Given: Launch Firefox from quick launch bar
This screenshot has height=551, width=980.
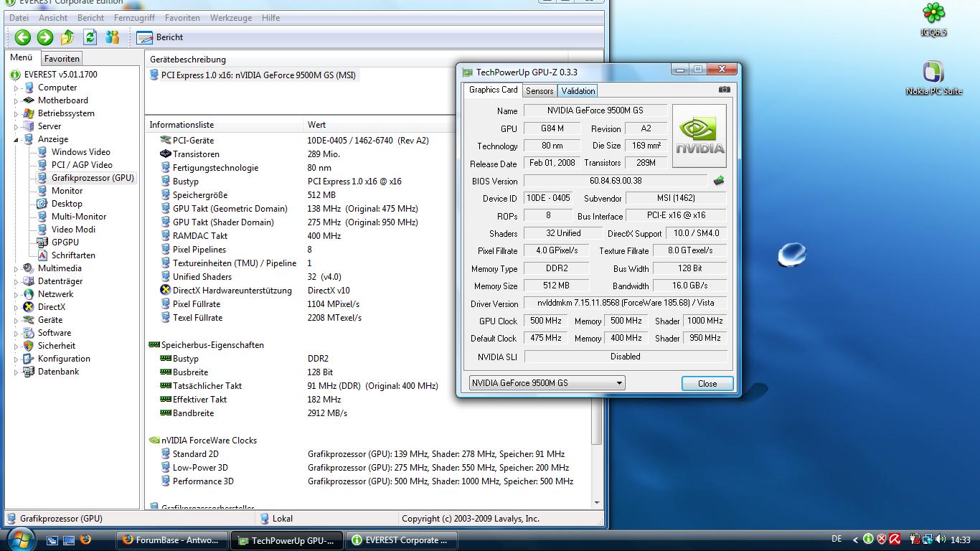Looking at the screenshot, I should point(85,540).
